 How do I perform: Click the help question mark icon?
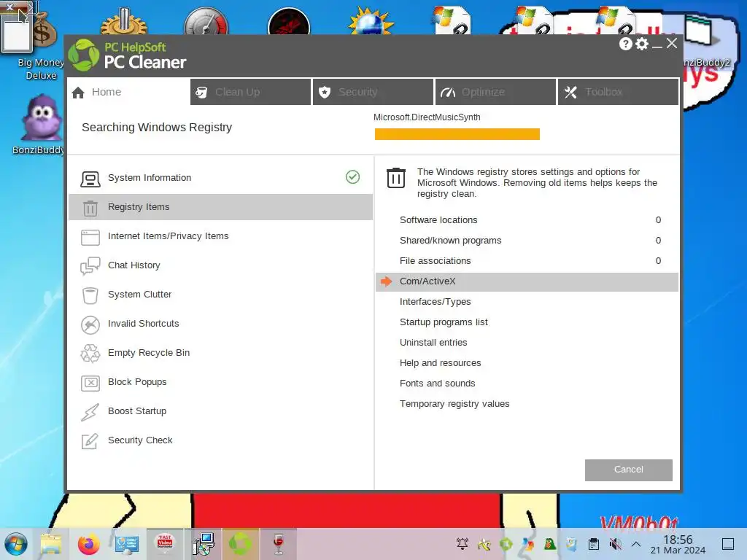click(625, 44)
